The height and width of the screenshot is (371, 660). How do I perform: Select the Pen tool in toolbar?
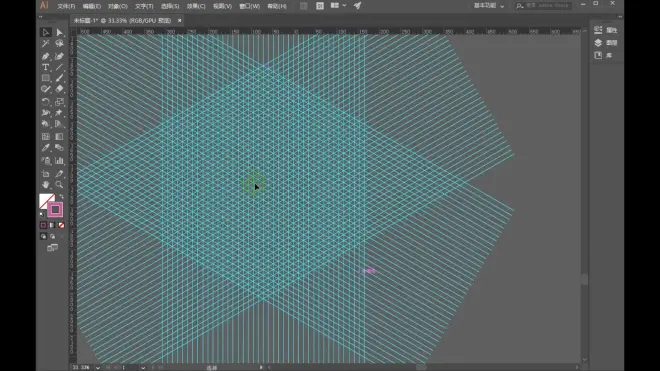[x=45, y=56]
